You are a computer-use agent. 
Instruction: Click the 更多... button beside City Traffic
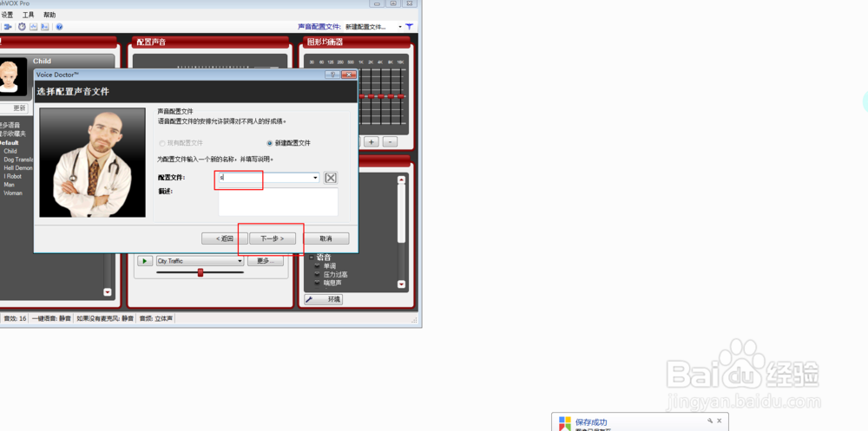click(265, 261)
